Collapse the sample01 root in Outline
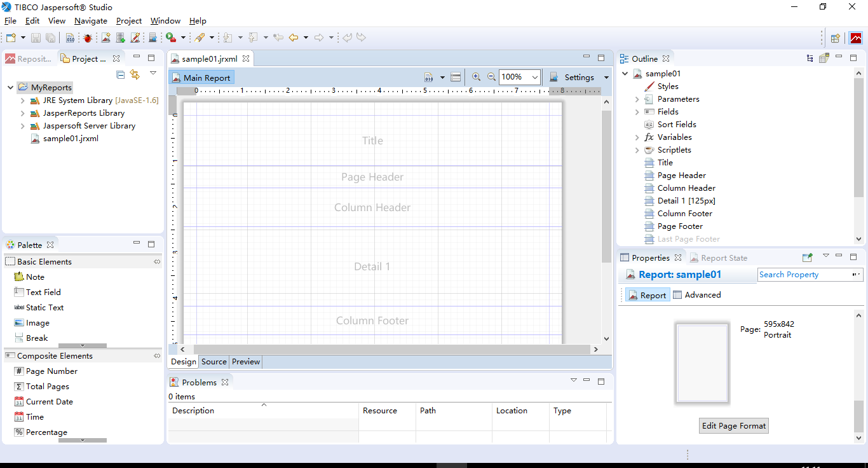This screenshot has width=868, height=468. (x=625, y=74)
